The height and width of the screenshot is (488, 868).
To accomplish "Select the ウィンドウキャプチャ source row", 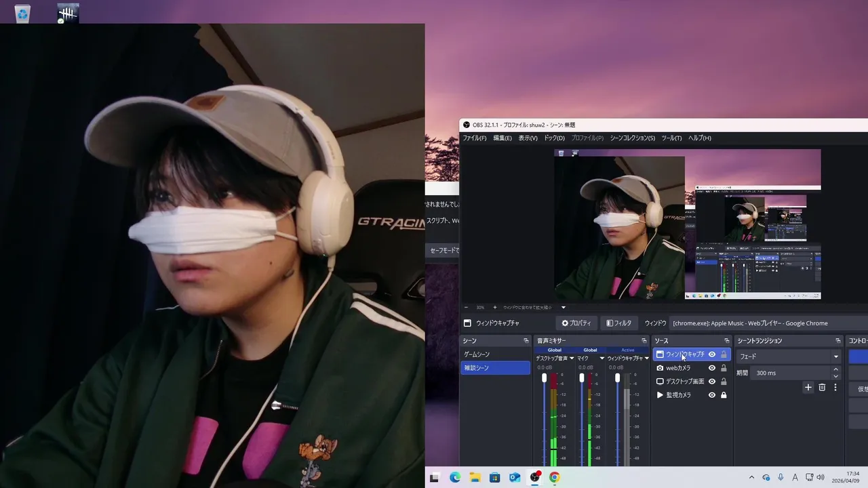I will [692, 354].
